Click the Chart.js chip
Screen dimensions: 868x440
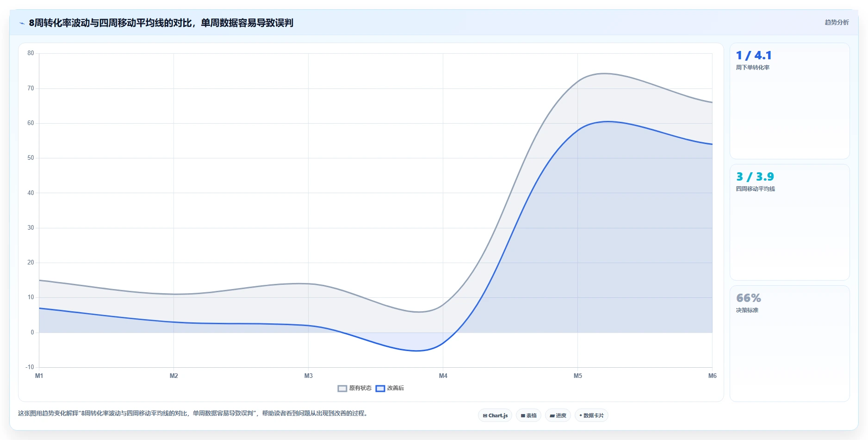(495, 415)
